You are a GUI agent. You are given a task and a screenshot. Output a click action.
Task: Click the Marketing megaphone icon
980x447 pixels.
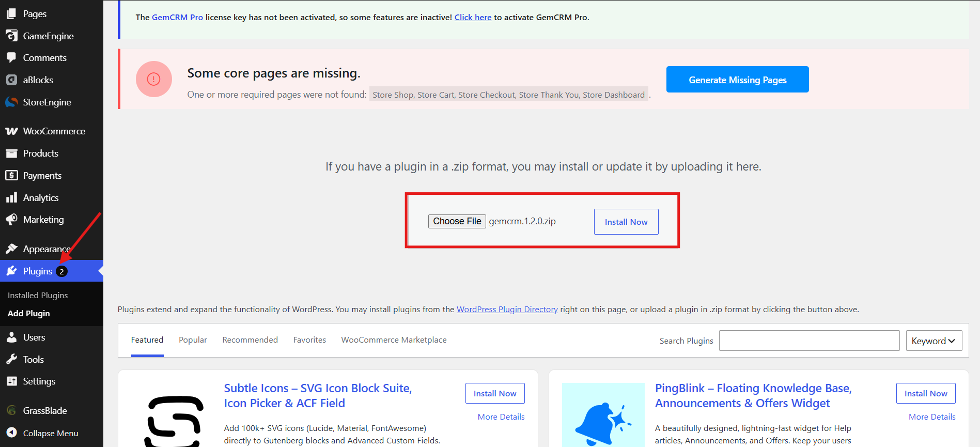click(11, 220)
